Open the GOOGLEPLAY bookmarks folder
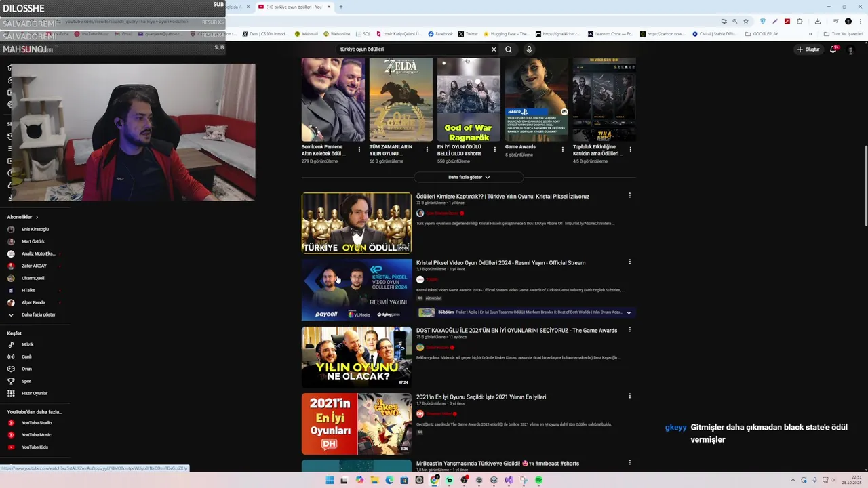Screen dimensions: 868x488 click(762, 34)
